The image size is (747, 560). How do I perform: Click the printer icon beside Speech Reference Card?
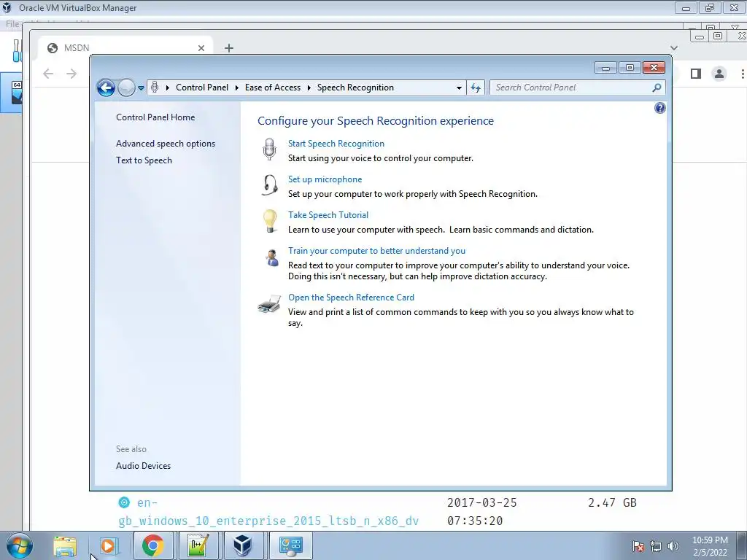click(270, 303)
